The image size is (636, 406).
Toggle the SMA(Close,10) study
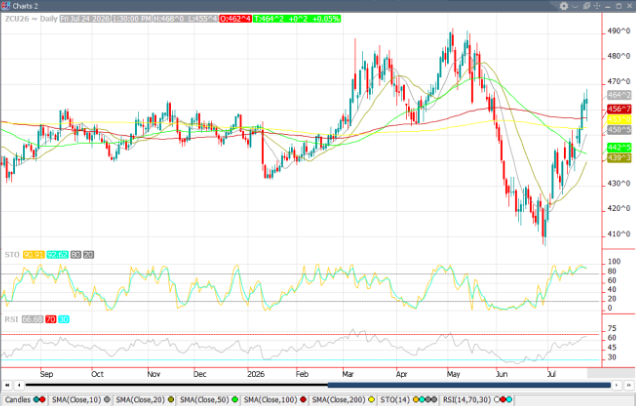(81, 400)
